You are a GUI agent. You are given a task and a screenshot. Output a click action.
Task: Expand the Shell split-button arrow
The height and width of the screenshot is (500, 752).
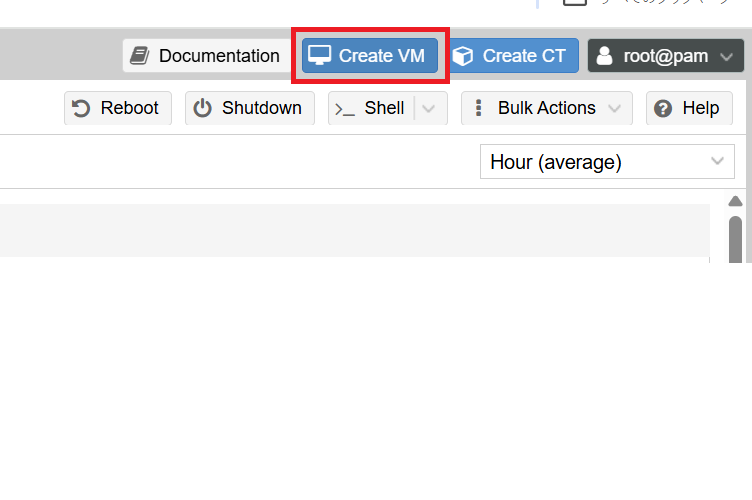[429, 108]
